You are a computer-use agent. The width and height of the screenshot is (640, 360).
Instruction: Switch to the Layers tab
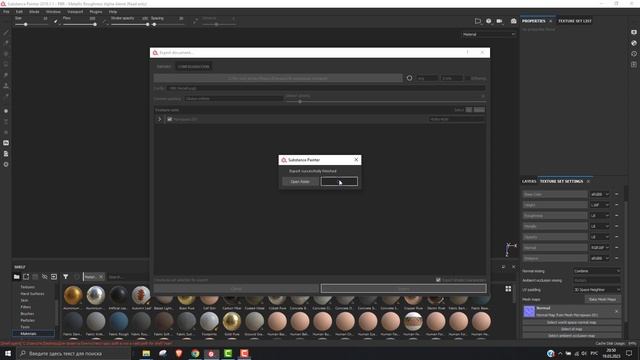[529, 181]
